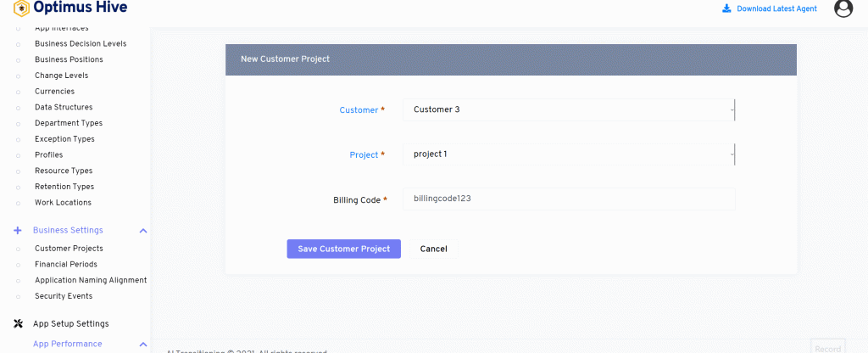Click the download arrow icon
Image resolution: width=868 pixels, height=353 pixels.
pos(726,8)
